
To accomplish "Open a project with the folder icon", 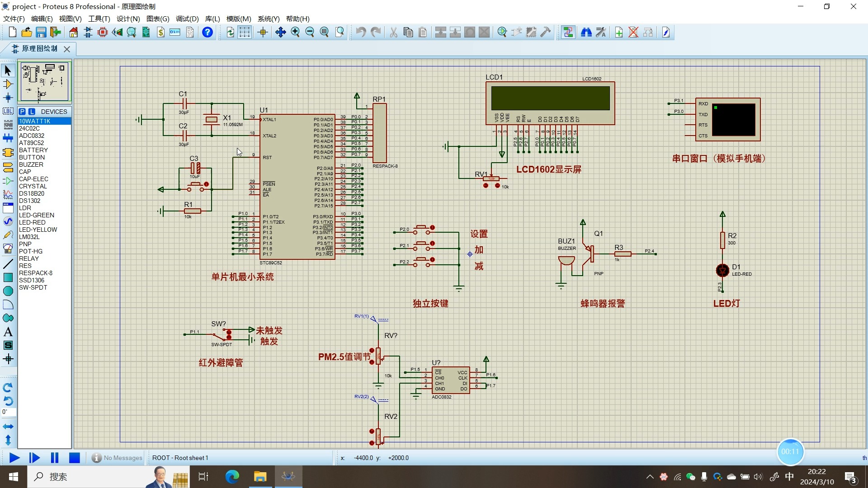I will tap(27, 32).
